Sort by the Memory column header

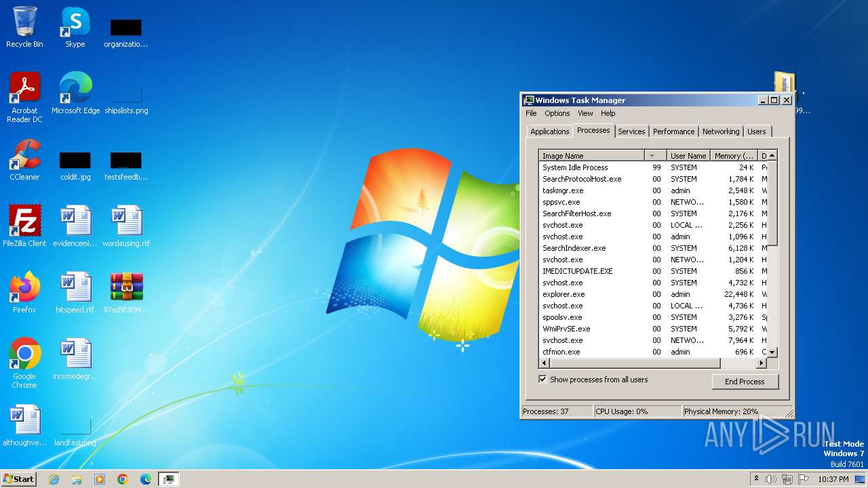point(734,156)
